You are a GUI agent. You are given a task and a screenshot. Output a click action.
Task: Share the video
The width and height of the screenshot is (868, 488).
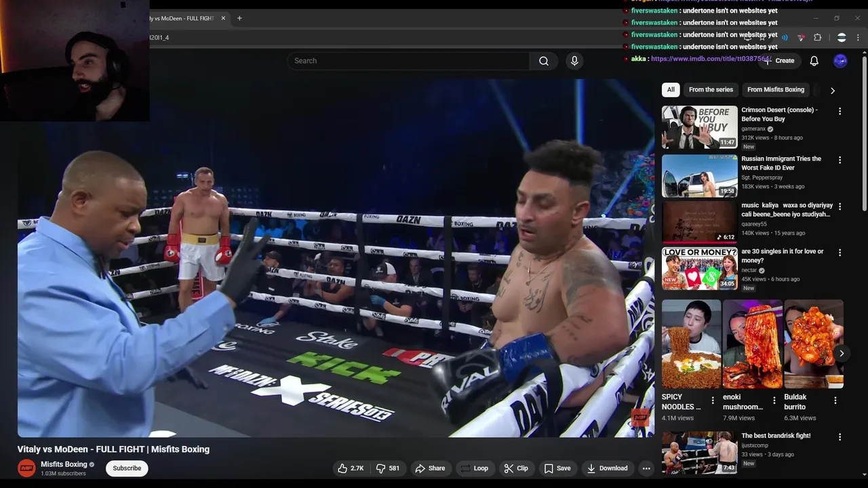(x=430, y=468)
